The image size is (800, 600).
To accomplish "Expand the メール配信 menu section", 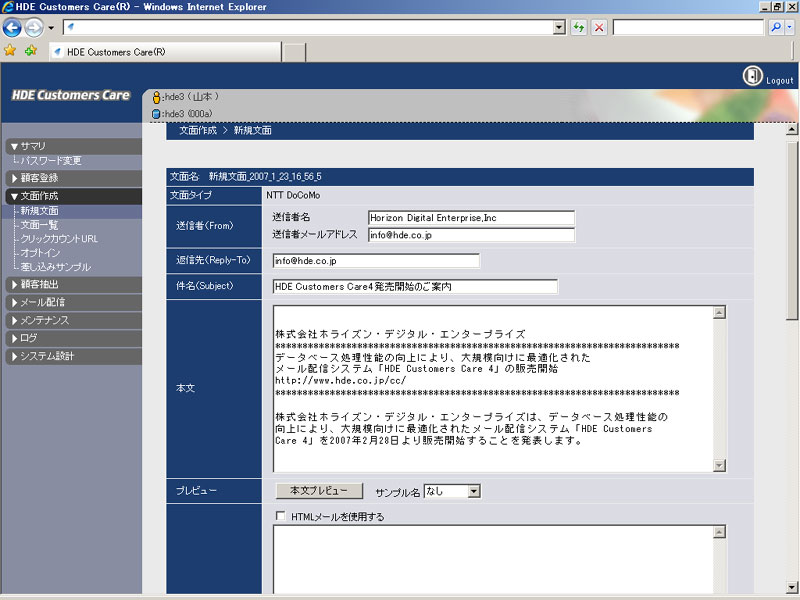I will pos(73,303).
